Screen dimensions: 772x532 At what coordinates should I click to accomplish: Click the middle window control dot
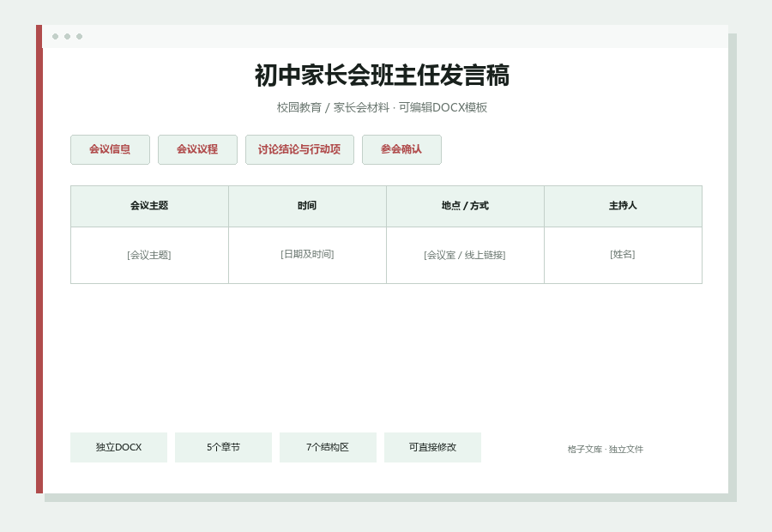click(x=68, y=36)
